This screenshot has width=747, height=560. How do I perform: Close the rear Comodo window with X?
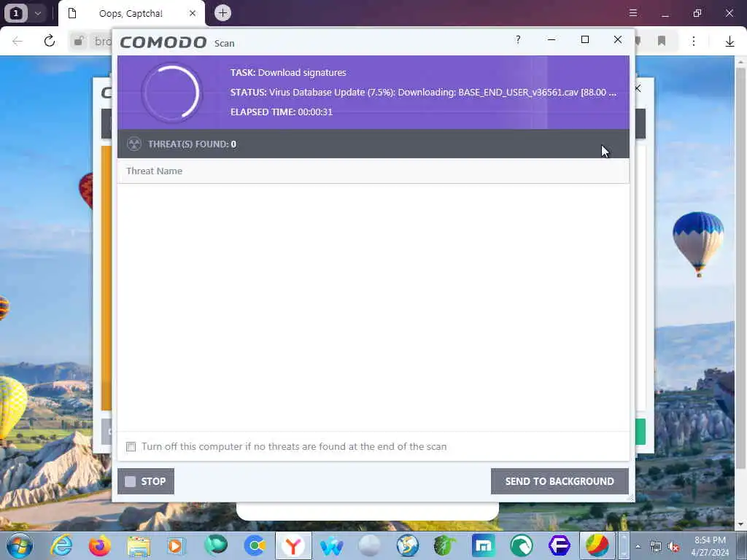click(x=638, y=88)
